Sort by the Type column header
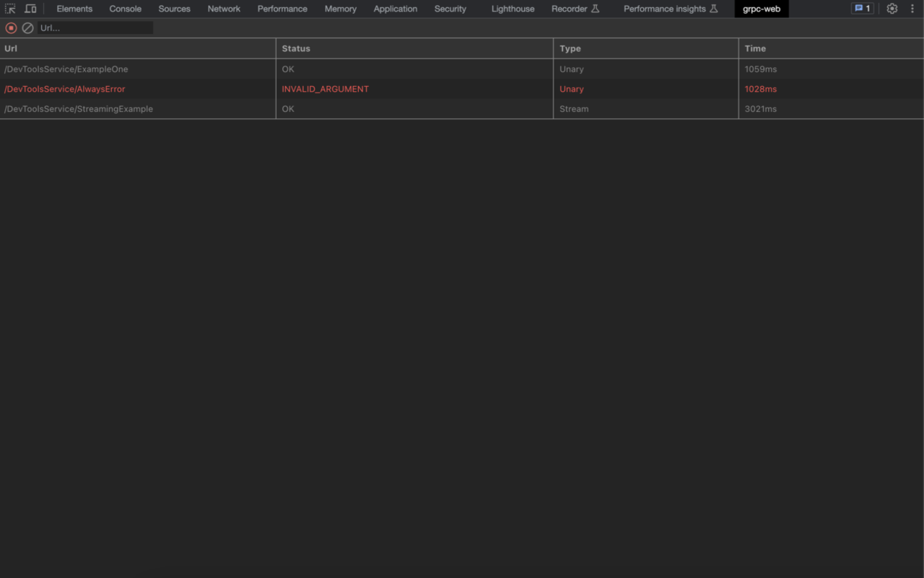 click(646, 48)
